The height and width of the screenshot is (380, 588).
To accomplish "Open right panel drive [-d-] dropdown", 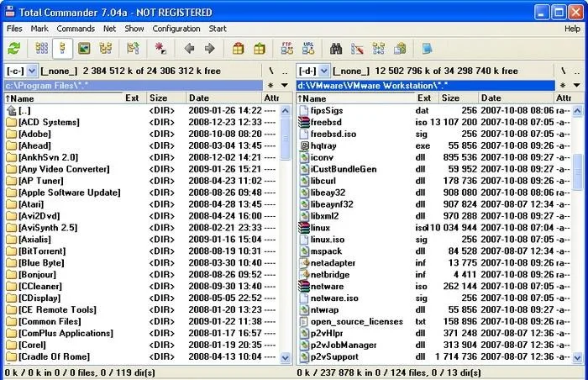I will coord(324,71).
